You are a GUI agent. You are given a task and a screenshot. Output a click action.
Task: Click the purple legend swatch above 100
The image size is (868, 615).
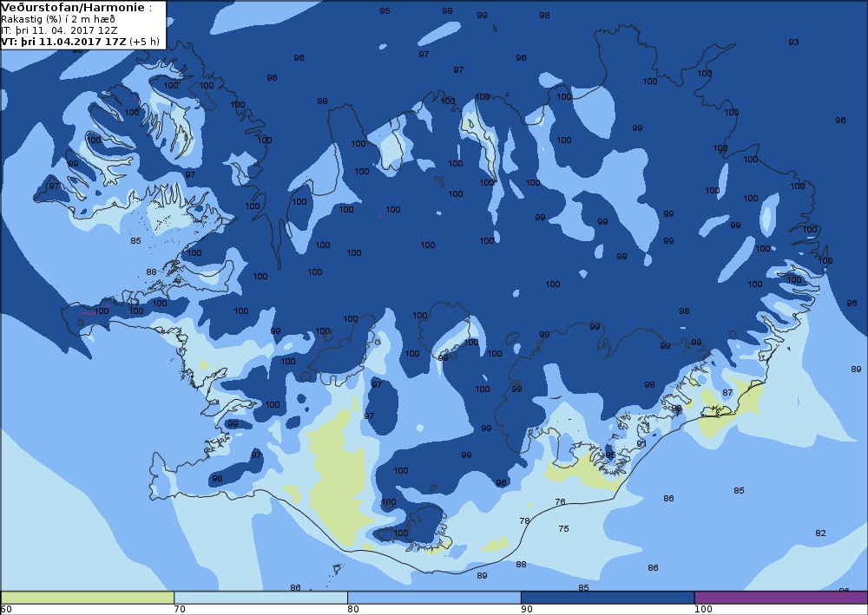[x=781, y=598]
